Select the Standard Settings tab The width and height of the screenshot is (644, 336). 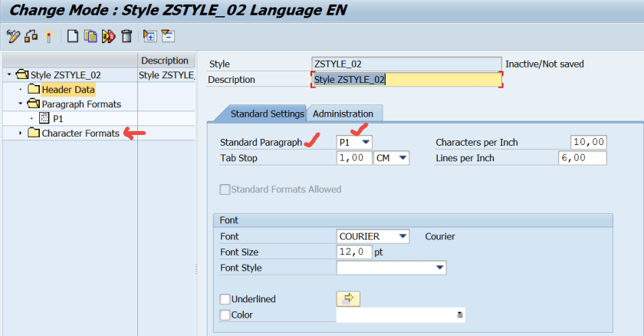[257, 114]
